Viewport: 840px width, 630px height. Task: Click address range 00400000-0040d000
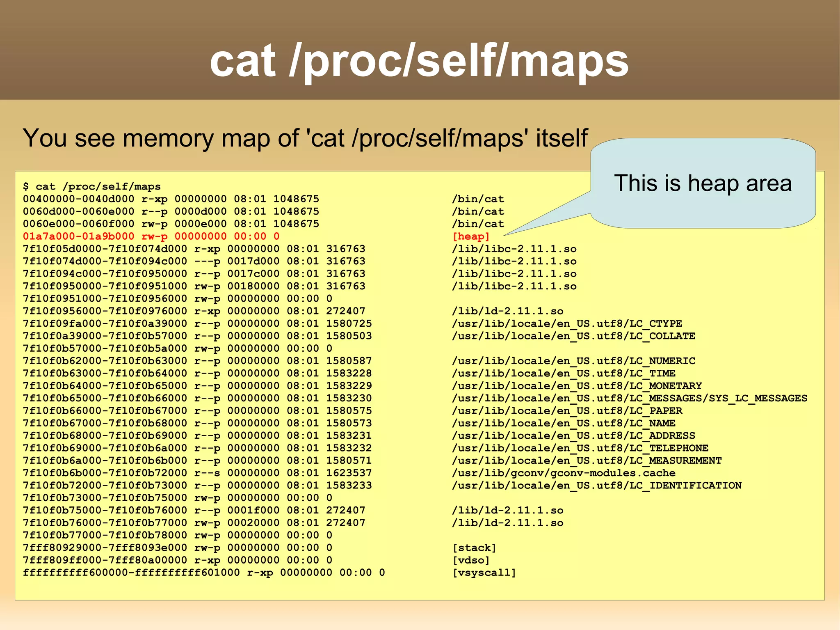pos(78,199)
